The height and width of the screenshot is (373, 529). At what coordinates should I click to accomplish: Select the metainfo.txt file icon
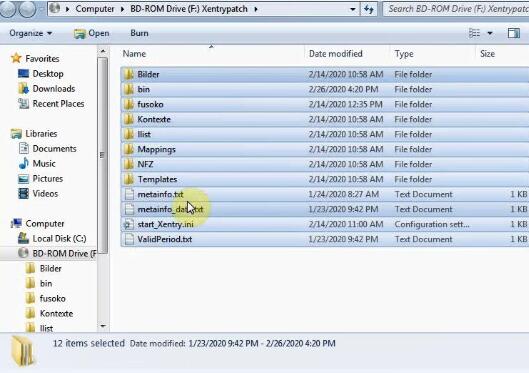(129, 194)
